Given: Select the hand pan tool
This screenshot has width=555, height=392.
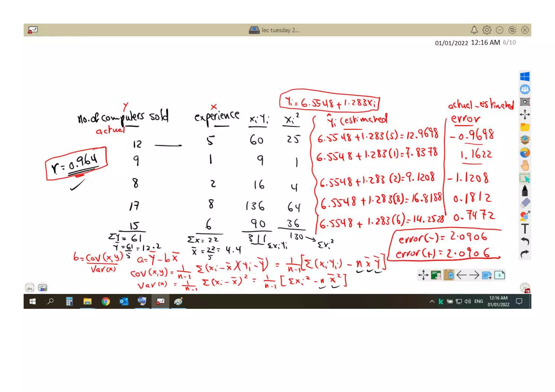Looking at the screenshot, I should pos(525,165).
